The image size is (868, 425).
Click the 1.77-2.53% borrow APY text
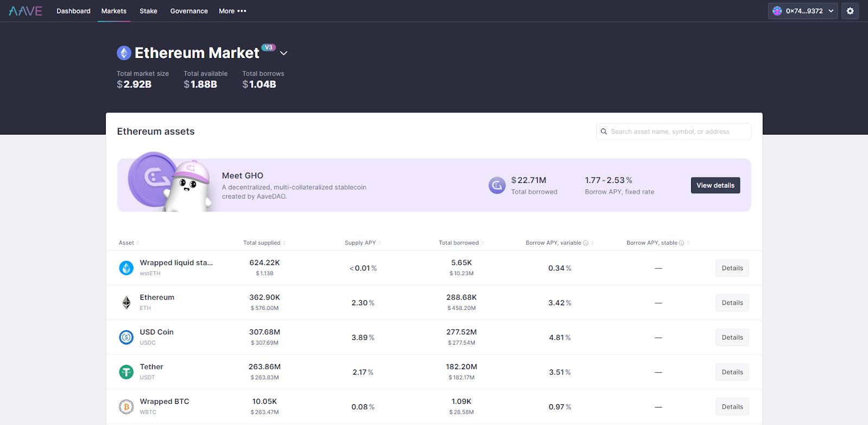609,180
